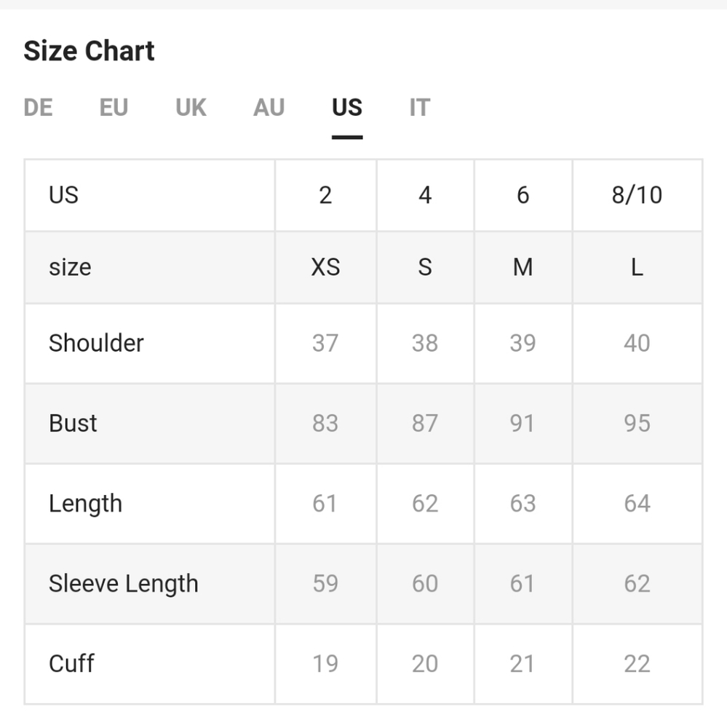Viewport: 727px width, 728px height.
Task: Select the XS size cell
Action: coord(325,267)
